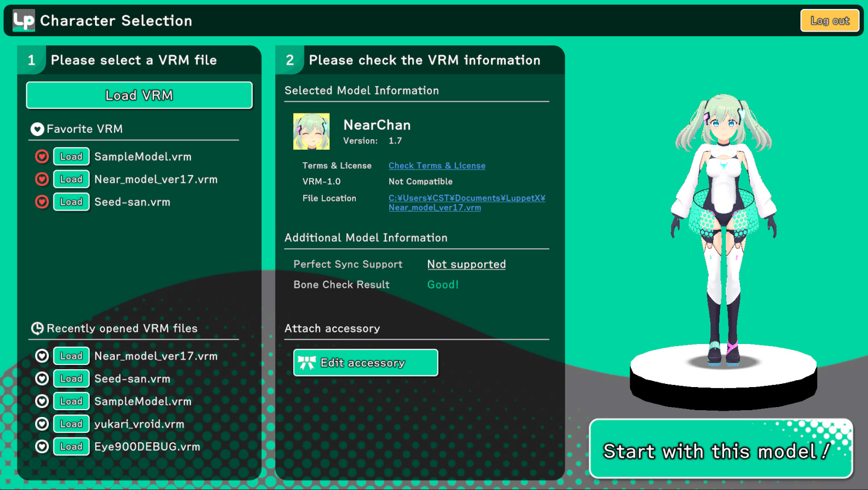This screenshot has width=868, height=490.
Task: Open the Check Terms & License link
Action: click(437, 166)
